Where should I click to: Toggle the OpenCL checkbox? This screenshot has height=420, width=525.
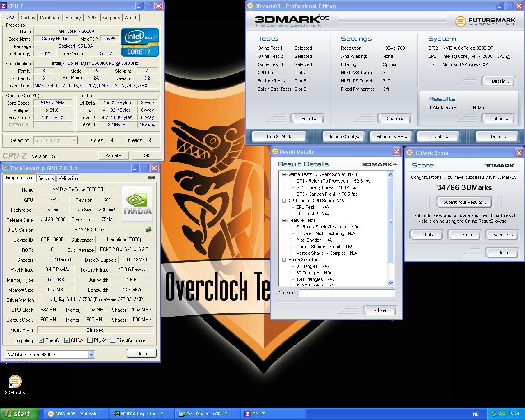click(41, 340)
